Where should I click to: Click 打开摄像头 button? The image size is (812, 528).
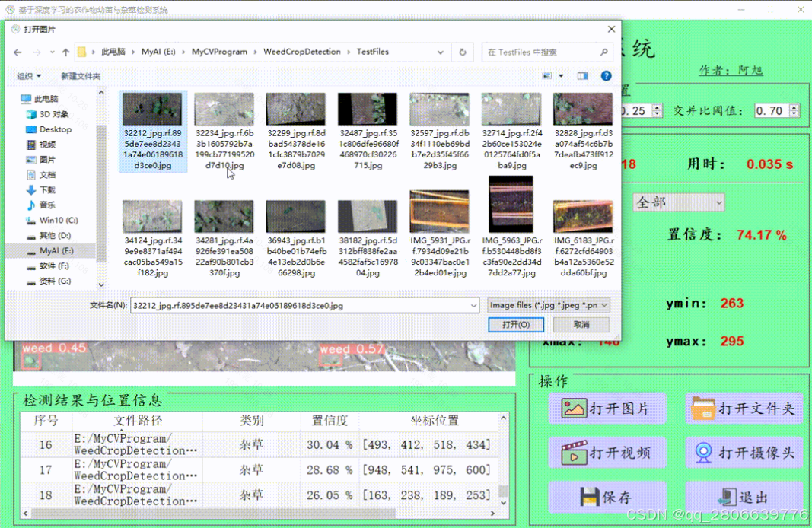744,453
